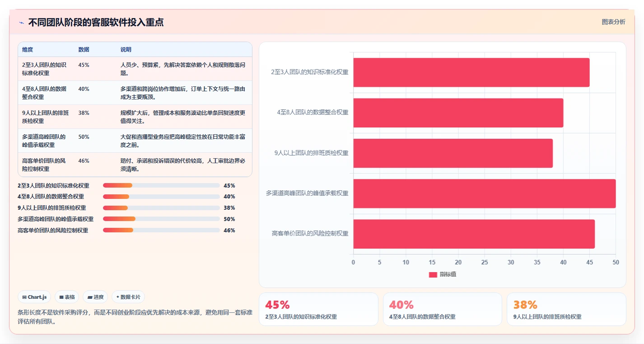Viewport: 644px width, 344px height.
Task: Click description starting 大促和直播型业务
Action: point(183,141)
